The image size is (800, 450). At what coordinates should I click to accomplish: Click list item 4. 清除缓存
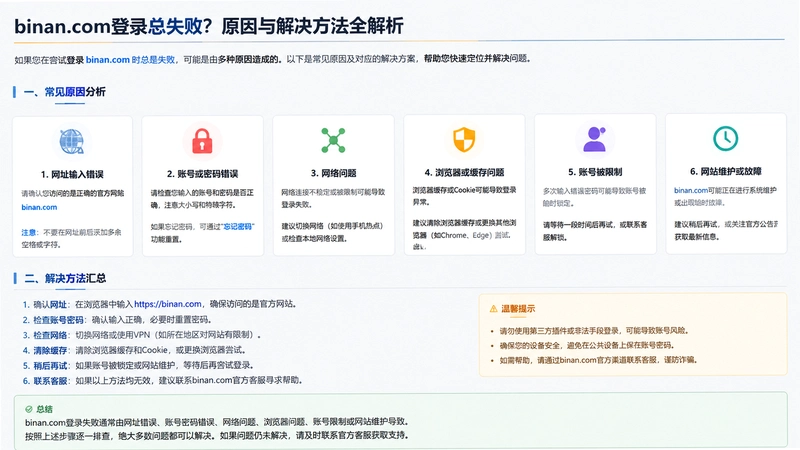135,350
